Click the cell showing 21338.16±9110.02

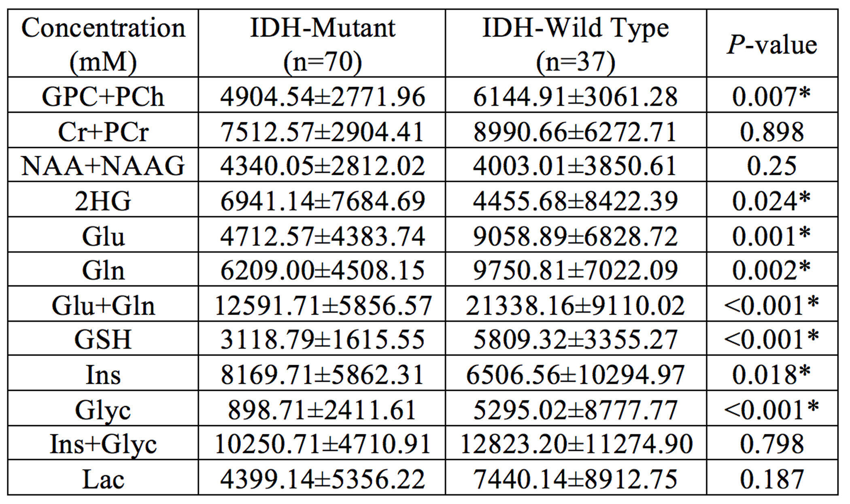coord(576,305)
